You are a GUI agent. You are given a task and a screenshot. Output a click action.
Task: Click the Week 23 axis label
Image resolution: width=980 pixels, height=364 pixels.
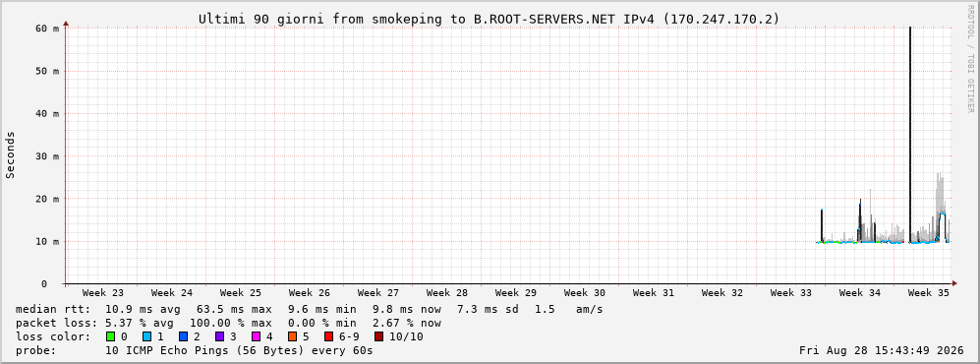pos(103,293)
